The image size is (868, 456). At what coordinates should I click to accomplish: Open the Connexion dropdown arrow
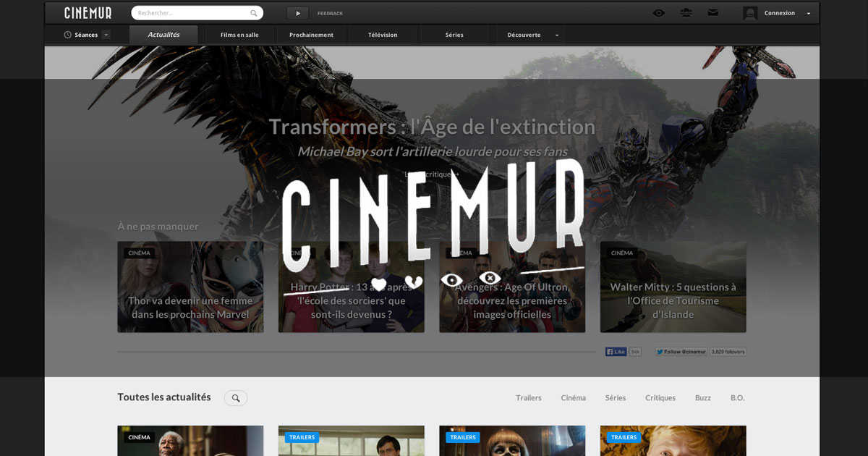click(x=809, y=13)
